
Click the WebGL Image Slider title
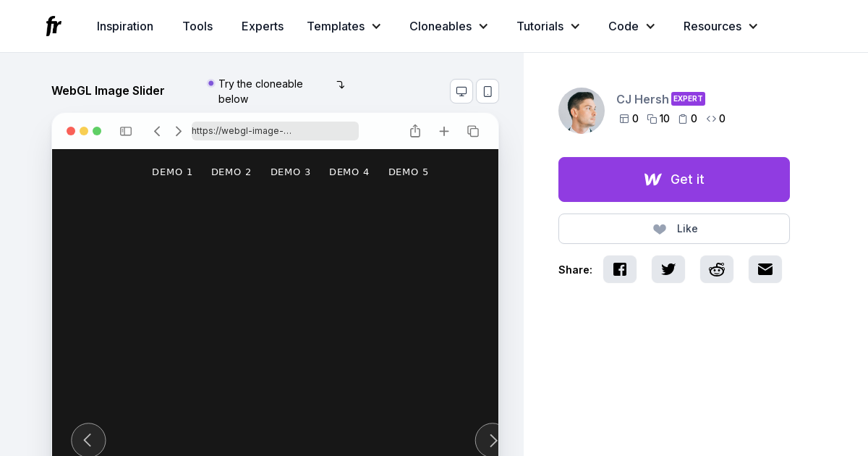108,90
